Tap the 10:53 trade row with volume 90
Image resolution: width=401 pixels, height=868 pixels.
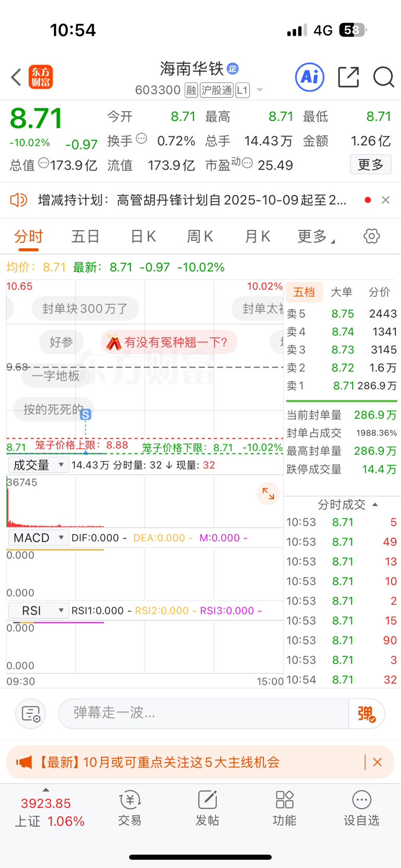pyautogui.click(x=342, y=640)
